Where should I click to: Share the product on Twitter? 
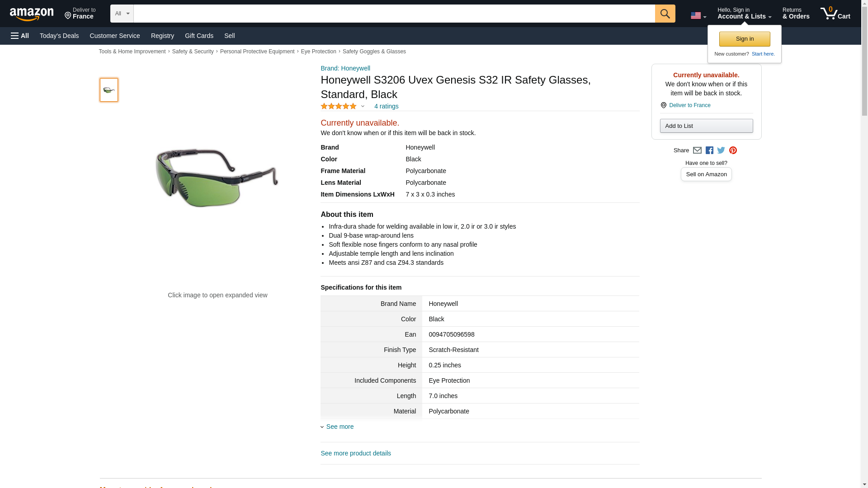[721, 150]
